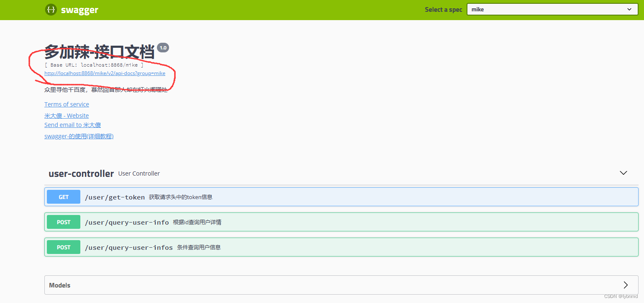
Task: Click the description 条件查询用户信息
Action: pos(199,247)
